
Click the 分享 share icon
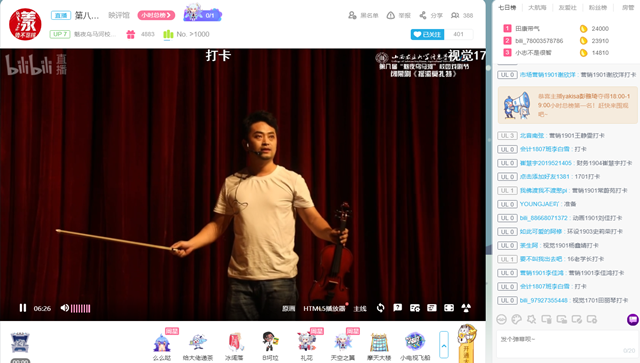pos(423,16)
